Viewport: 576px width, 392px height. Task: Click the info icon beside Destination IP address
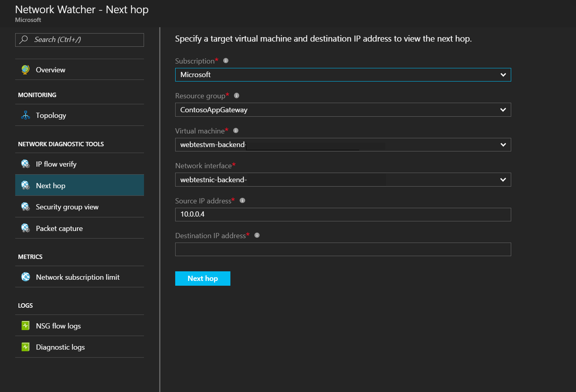[x=257, y=235]
